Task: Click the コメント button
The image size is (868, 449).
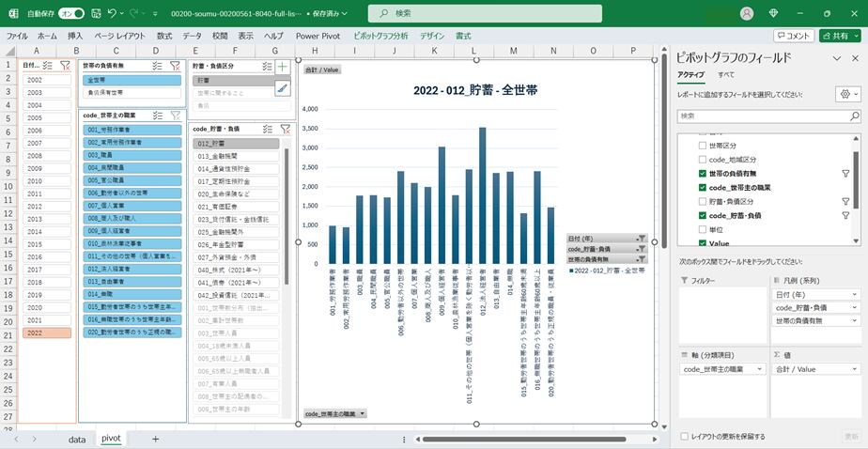Action: pyautogui.click(x=794, y=36)
